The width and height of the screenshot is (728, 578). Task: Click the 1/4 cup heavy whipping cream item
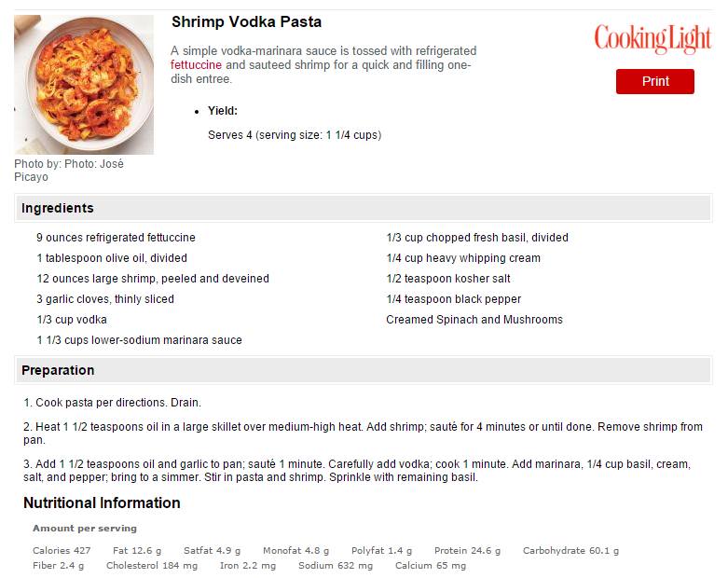click(x=463, y=258)
